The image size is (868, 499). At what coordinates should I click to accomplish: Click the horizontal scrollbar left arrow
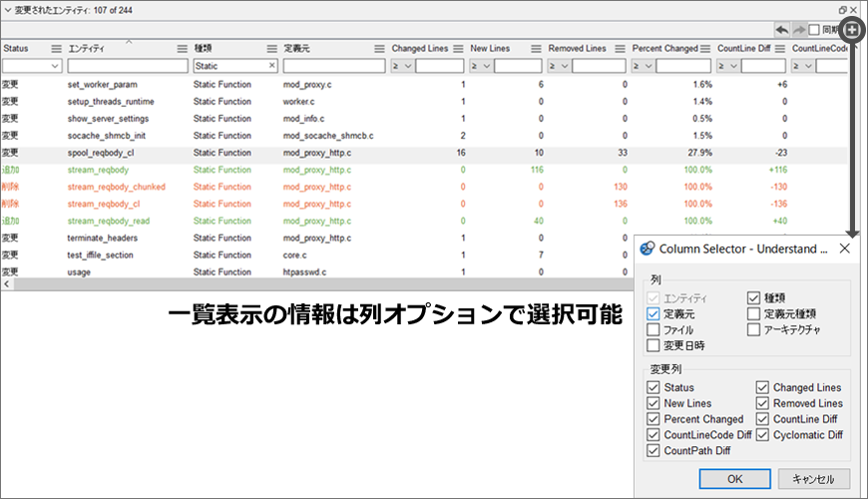click(7, 284)
